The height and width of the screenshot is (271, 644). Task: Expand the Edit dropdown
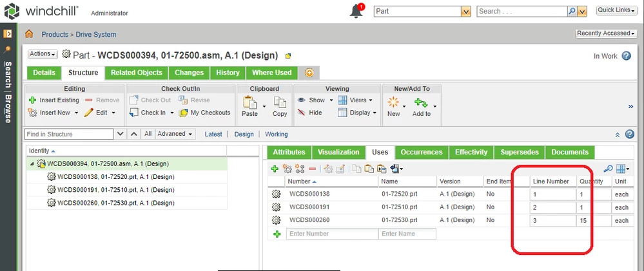(x=113, y=113)
